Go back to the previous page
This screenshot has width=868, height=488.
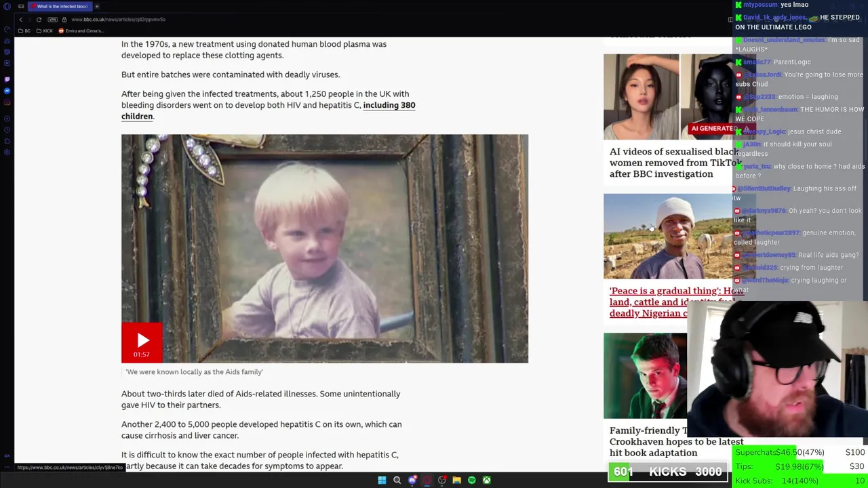click(20, 19)
